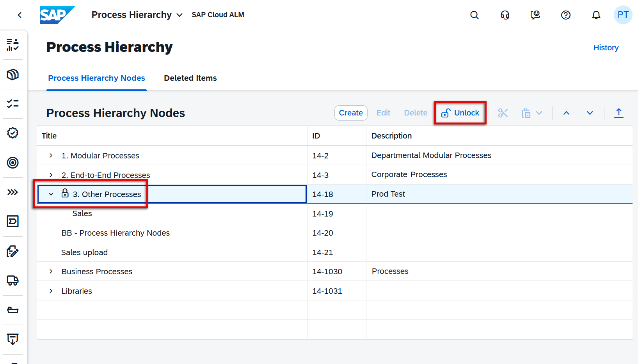The width and height of the screenshot is (638, 364).
Task: Open the search magnifier icon
Action: 475,15
